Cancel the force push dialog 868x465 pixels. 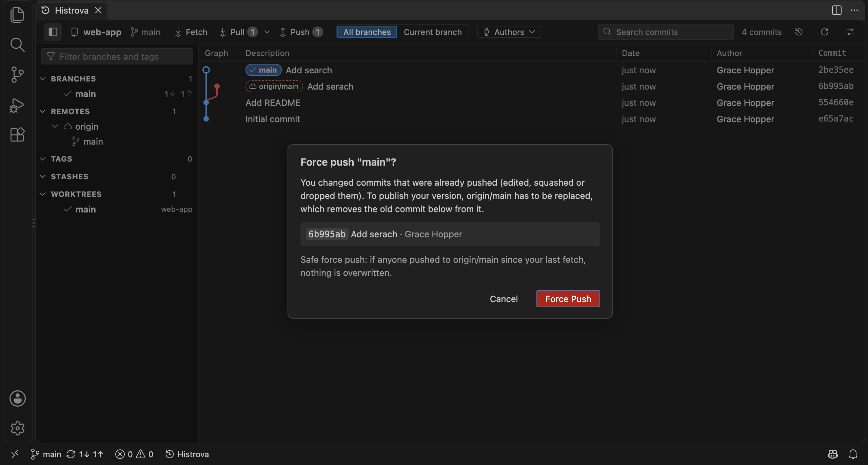(x=504, y=299)
